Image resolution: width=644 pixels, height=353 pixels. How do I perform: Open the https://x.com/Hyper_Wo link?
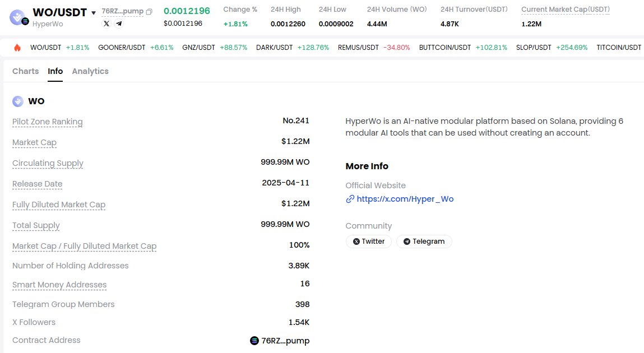(405, 199)
